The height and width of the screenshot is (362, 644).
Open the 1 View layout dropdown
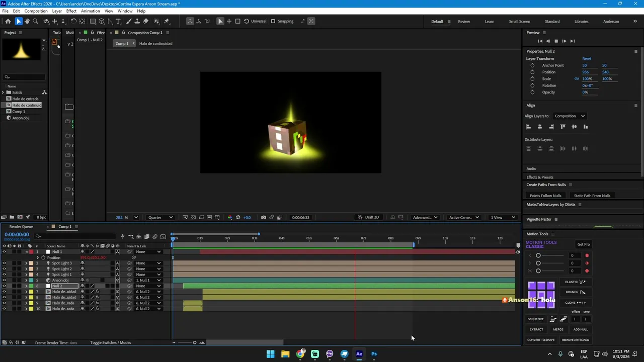click(503, 217)
